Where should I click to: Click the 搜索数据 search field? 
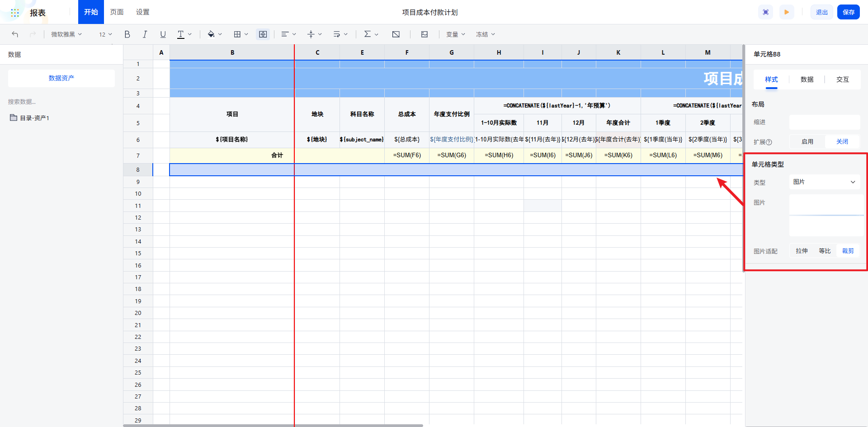coord(61,102)
